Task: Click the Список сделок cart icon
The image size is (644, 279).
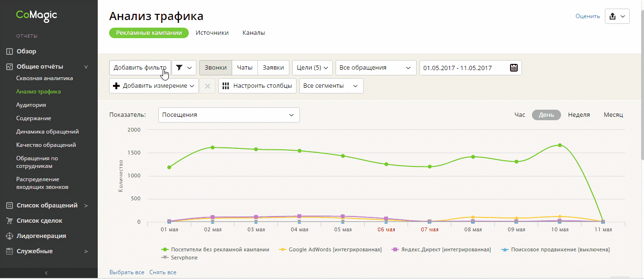Action: (9, 221)
